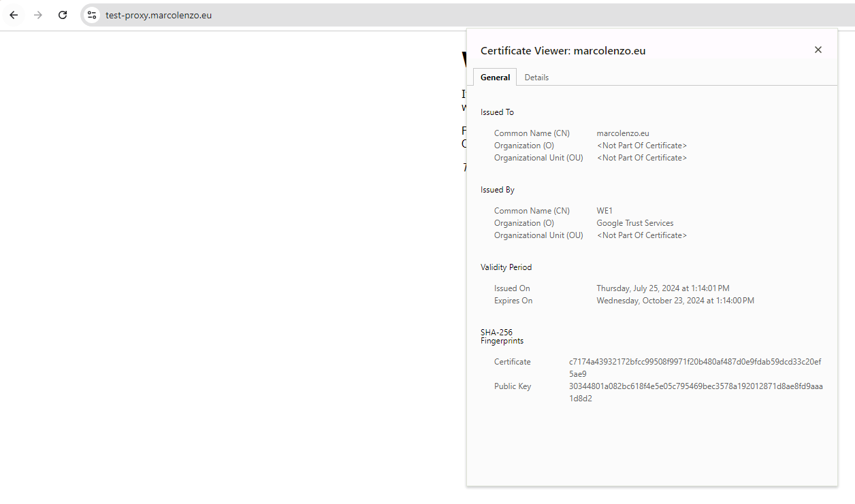Reload the test-proxy.marcolenzo.eu page

click(62, 15)
